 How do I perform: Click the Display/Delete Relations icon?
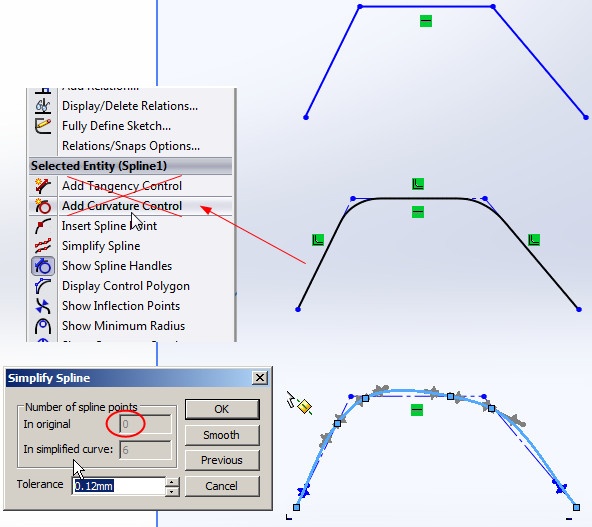(x=43, y=106)
